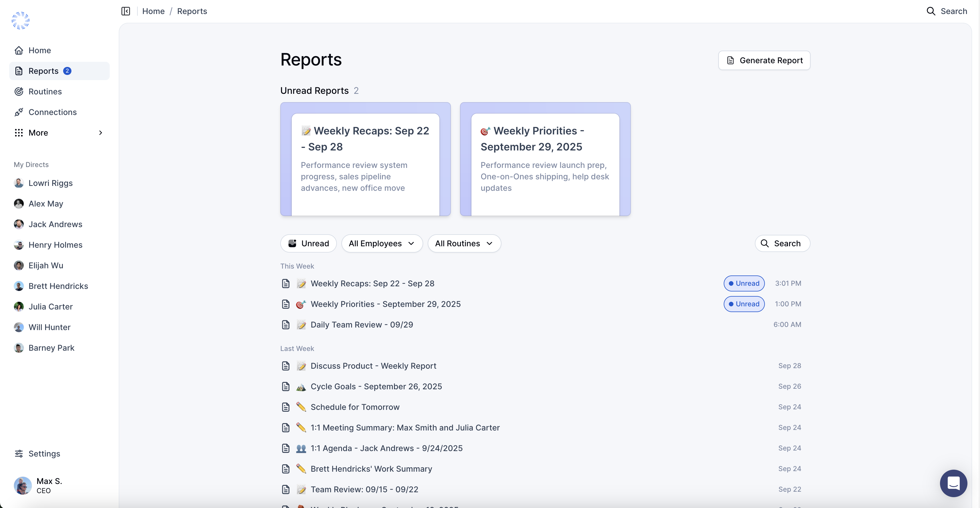
Task: Toggle the Unread filter
Action: coord(308,243)
